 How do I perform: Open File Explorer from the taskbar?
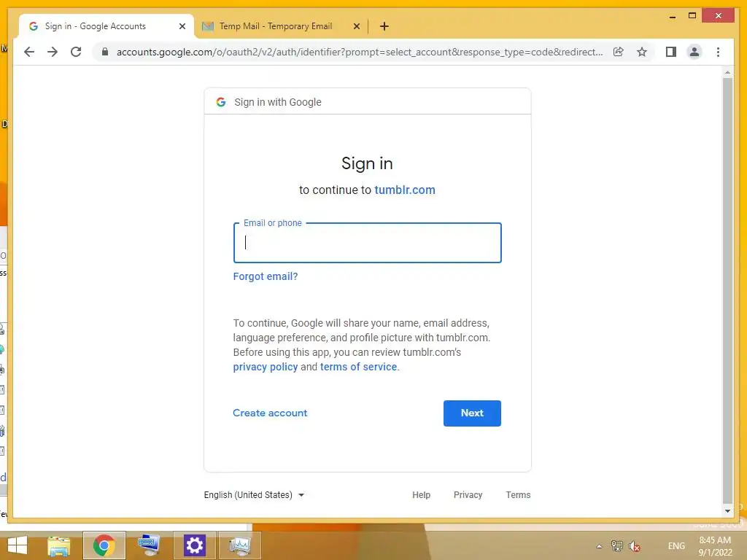tap(59, 545)
